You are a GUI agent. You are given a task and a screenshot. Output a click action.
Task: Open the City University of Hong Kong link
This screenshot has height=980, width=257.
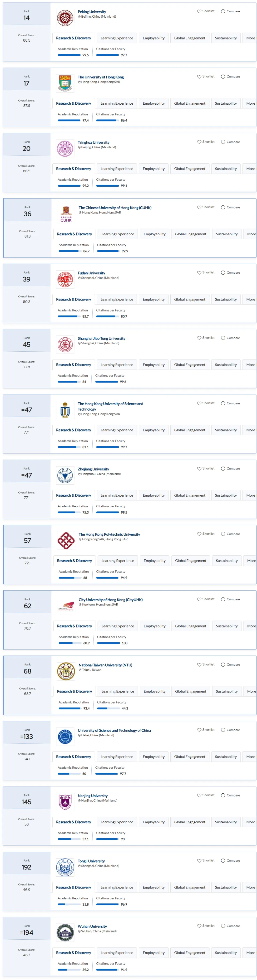tap(111, 600)
